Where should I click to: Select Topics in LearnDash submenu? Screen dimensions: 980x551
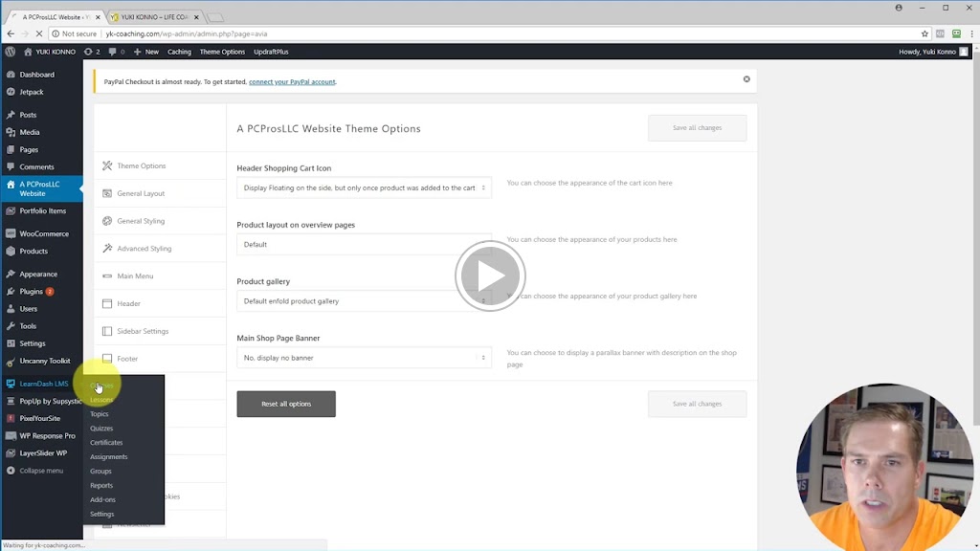pos(100,414)
